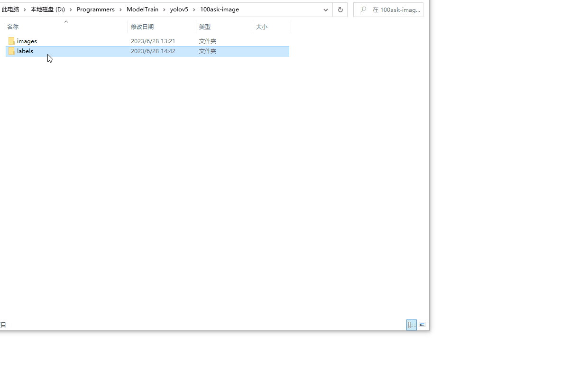Jump to ModelTrain in the address path

142,9
